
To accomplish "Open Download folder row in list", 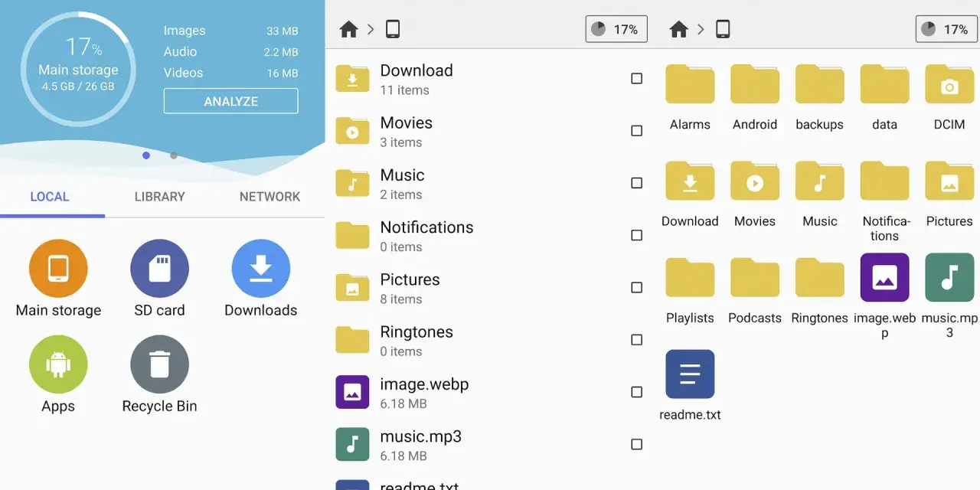I will [490, 79].
